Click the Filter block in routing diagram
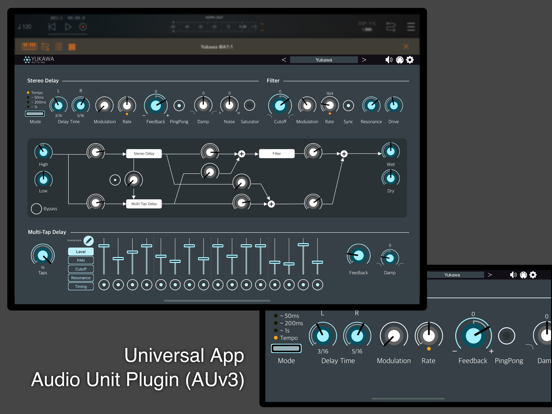This screenshot has width=552, height=414. pyautogui.click(x=277, y=154)
